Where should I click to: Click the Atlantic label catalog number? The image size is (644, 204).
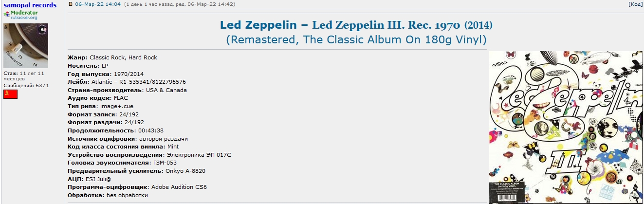[138, 82]
